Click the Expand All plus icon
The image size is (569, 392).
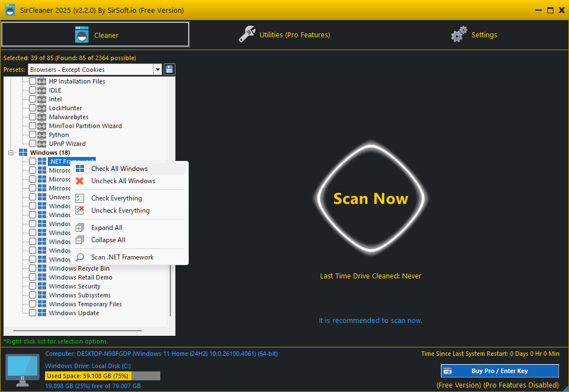click(80, 228)
